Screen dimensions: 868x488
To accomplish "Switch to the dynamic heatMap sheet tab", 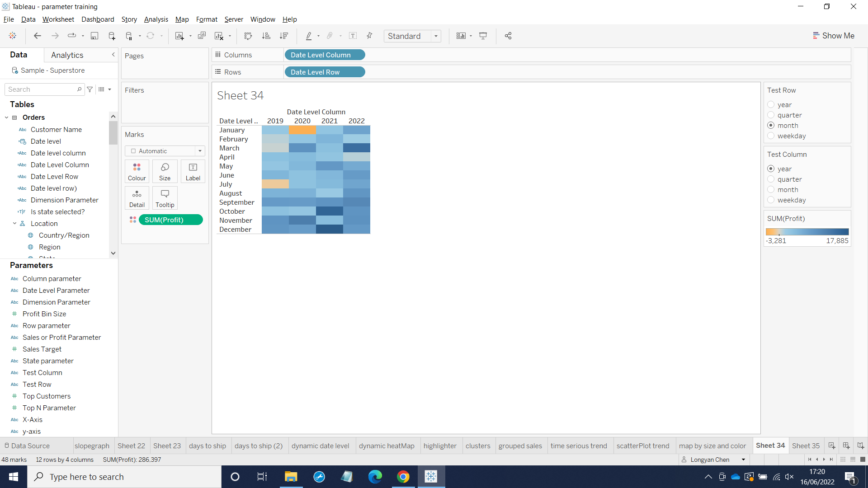I will point(386,446).
